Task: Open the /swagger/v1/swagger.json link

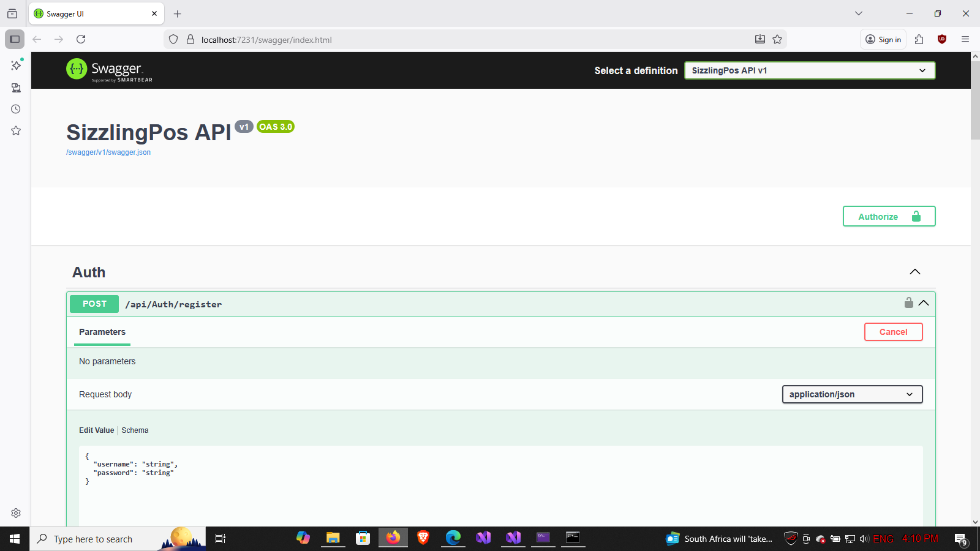Action: [108, 152]
